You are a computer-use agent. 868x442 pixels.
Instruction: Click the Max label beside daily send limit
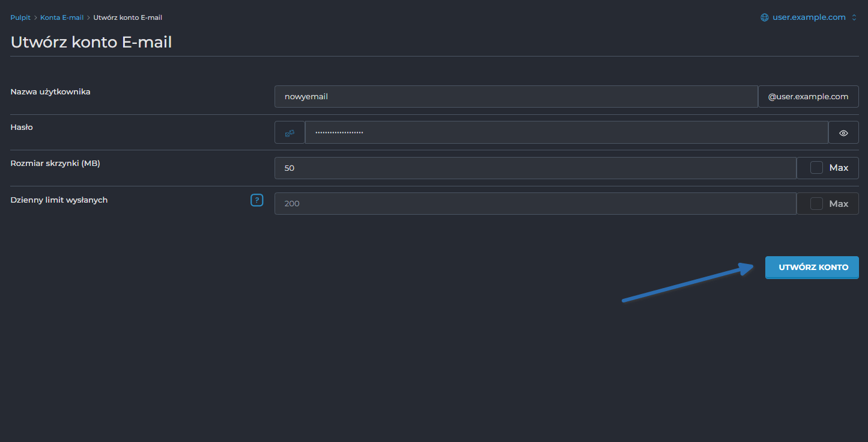pos(839,204)
